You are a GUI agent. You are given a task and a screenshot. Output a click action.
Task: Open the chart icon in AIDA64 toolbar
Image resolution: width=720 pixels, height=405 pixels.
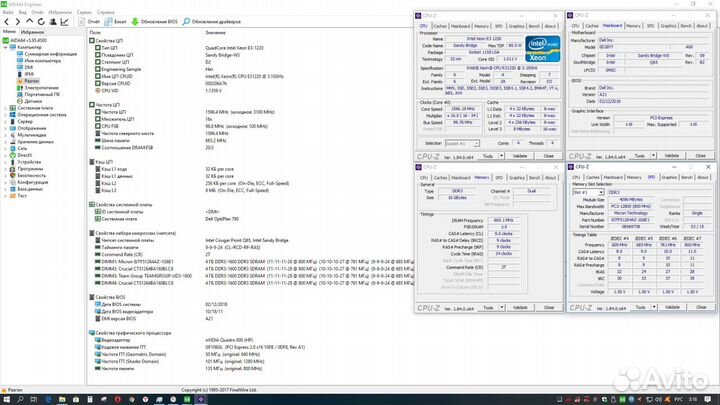tap(65, 22)
